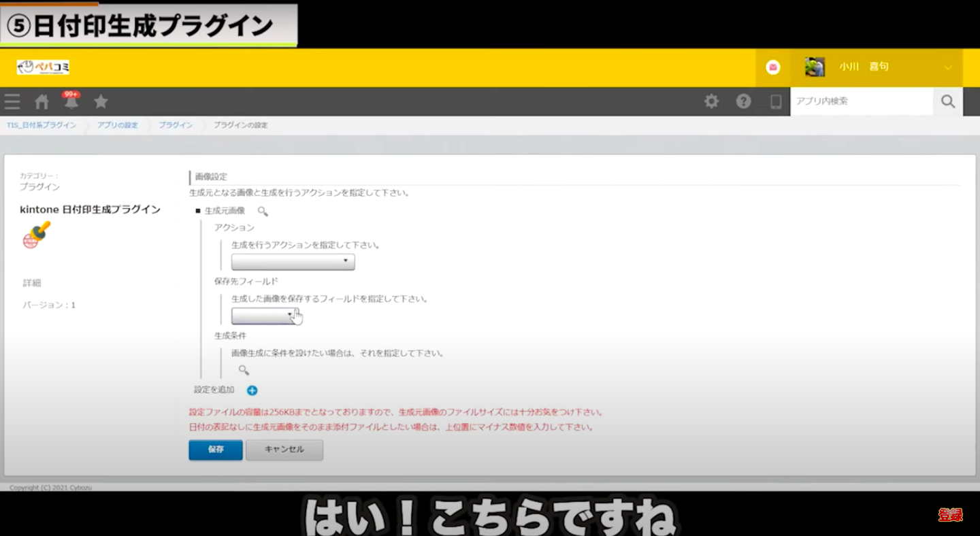This screenshot has height=536, width=980.
Task: Open the アクション dropdown
Action: tap(293, 262)
